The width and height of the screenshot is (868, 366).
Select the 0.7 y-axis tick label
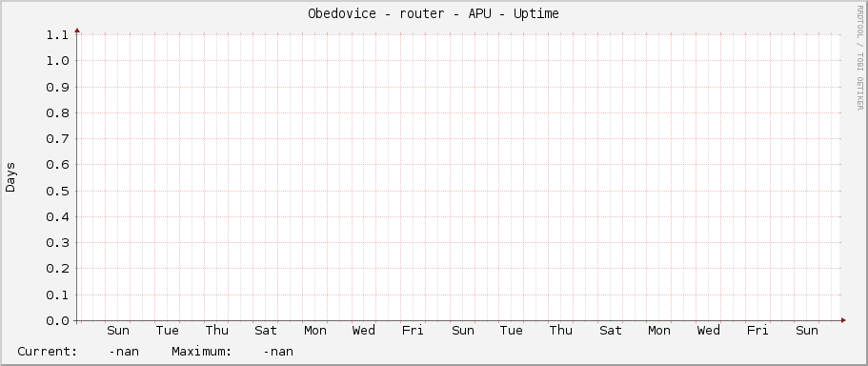pos(57,139)
